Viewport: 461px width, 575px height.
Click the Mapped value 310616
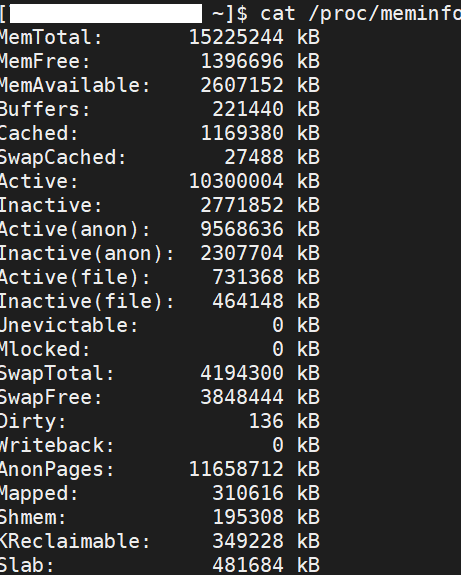(x=248, y=493)
